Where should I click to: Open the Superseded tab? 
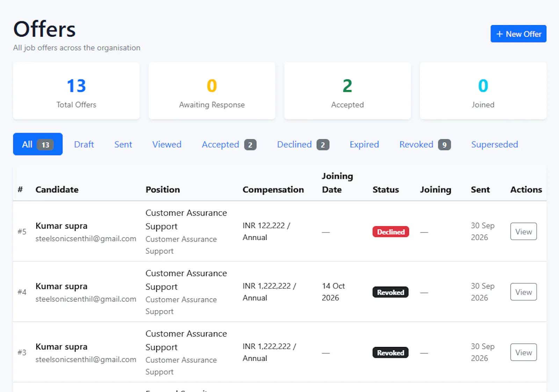[x=494, y=144]
